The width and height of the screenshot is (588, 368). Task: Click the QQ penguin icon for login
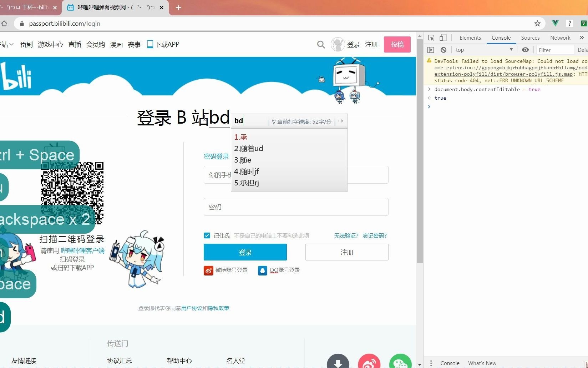[263, 270]
